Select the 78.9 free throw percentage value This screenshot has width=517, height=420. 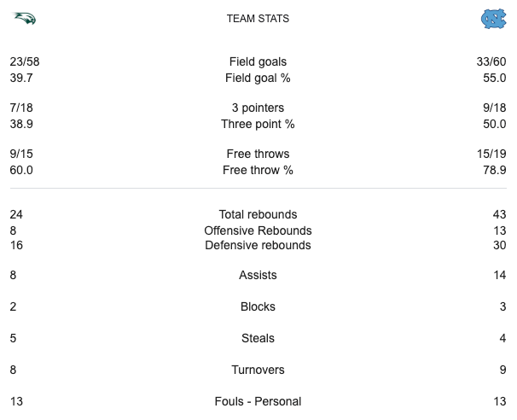click(x=495, y=170)
